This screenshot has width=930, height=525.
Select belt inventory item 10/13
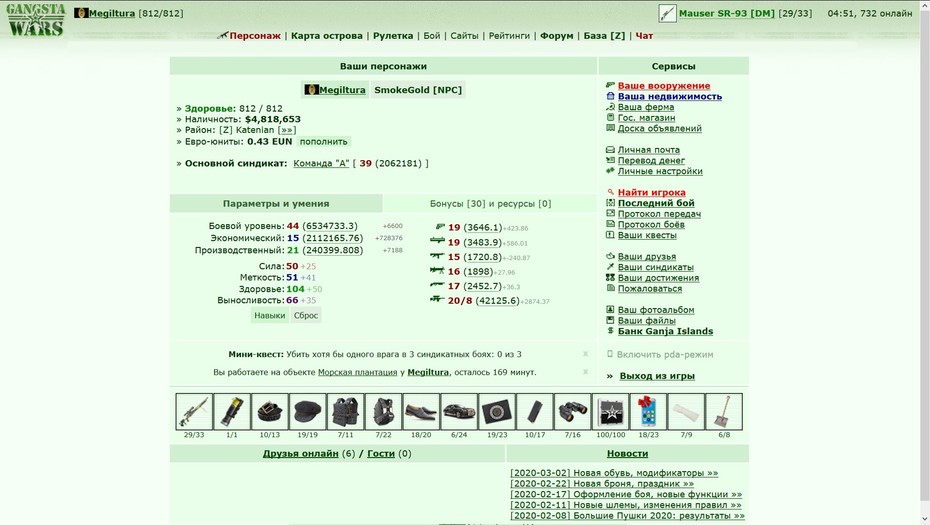tap(270, 411)
